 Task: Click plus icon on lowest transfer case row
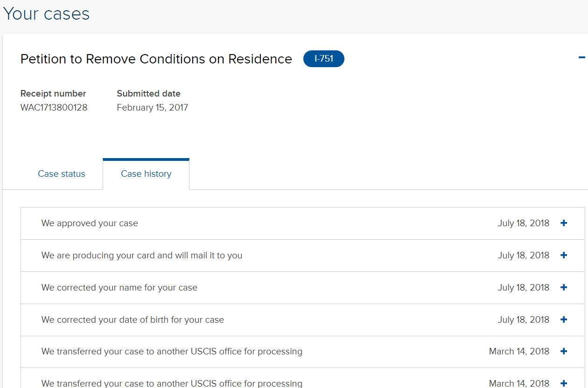pyautogui.click(x=564, y=383)
